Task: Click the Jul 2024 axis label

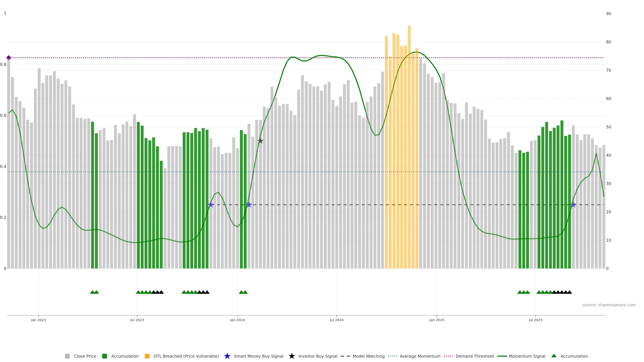Action: [x=336, y=320]
